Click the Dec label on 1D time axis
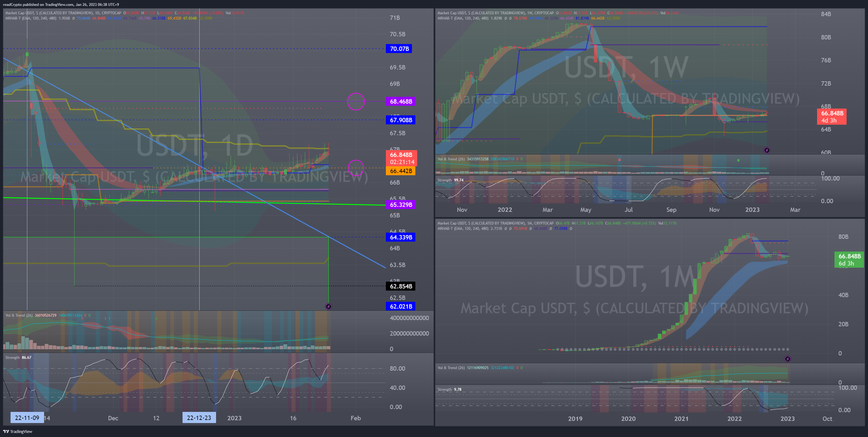The image size is (868, 437). coord(113,418)
